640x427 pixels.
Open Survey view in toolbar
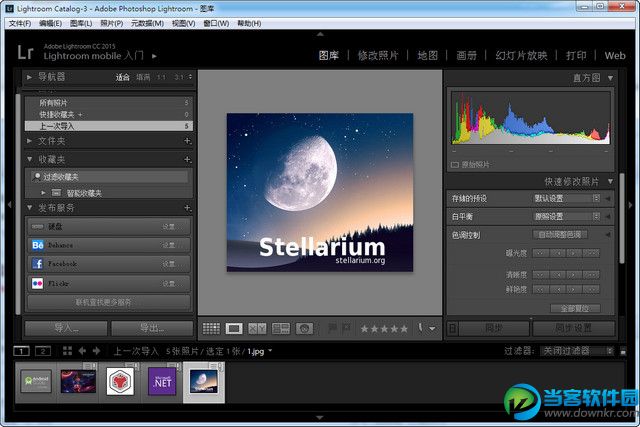point(281,328)
